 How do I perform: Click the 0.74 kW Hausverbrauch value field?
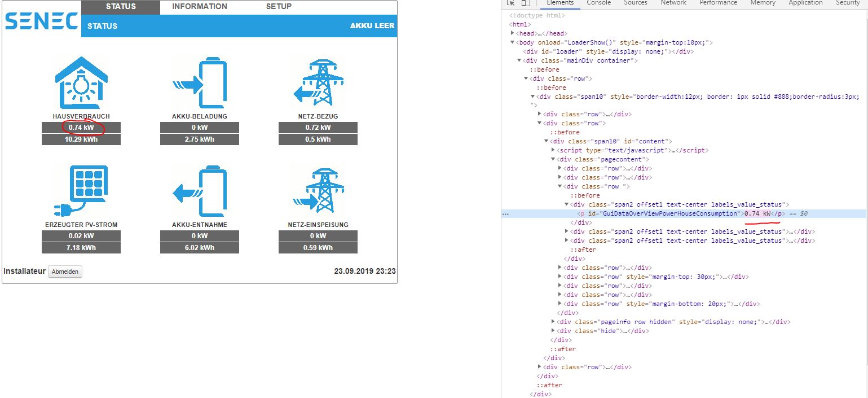(x=81, y=128)
